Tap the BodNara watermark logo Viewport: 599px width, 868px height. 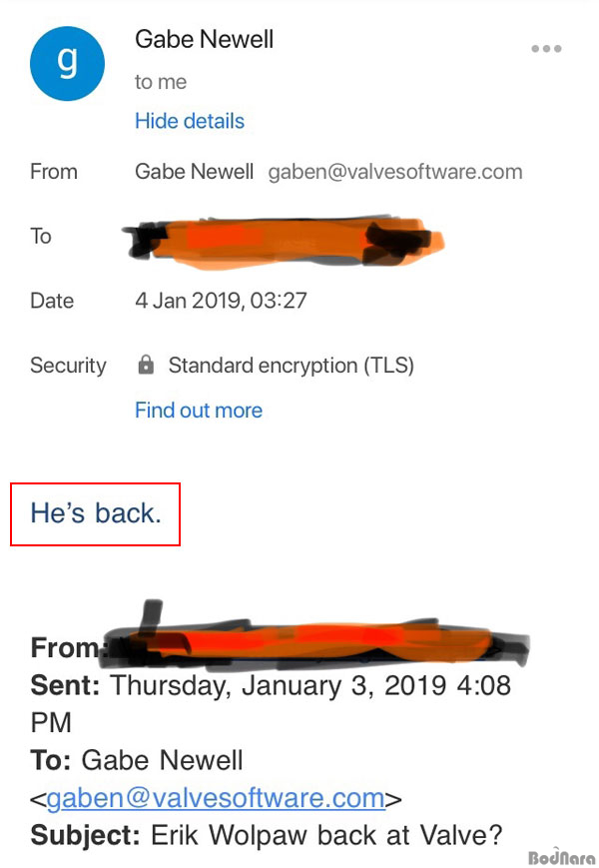pos(561,856)
